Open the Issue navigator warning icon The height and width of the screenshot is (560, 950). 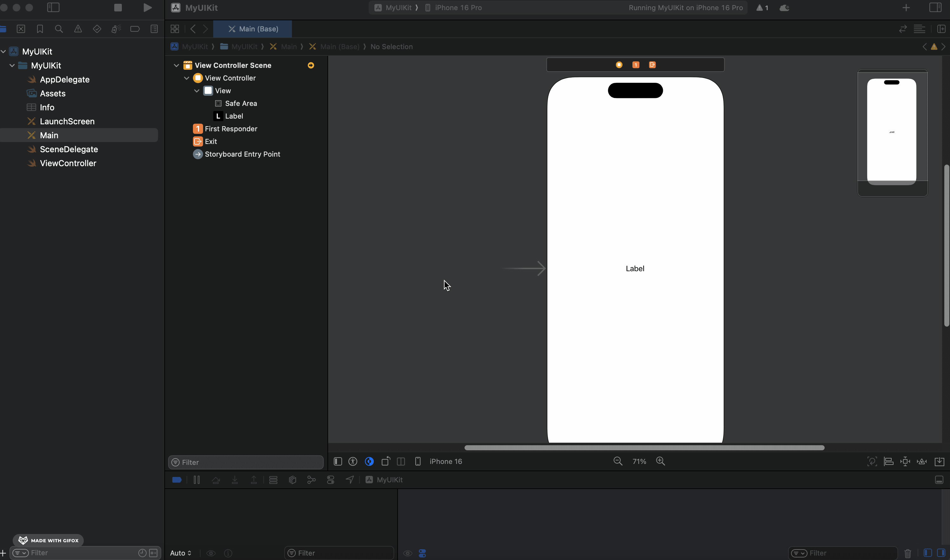coord(78,29)
